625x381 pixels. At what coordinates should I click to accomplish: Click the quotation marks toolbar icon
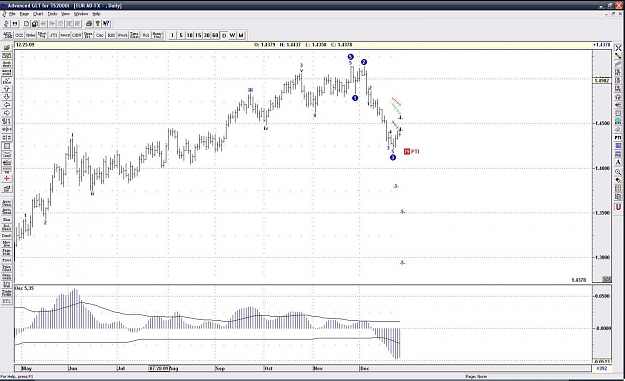(x=15, y=24)
